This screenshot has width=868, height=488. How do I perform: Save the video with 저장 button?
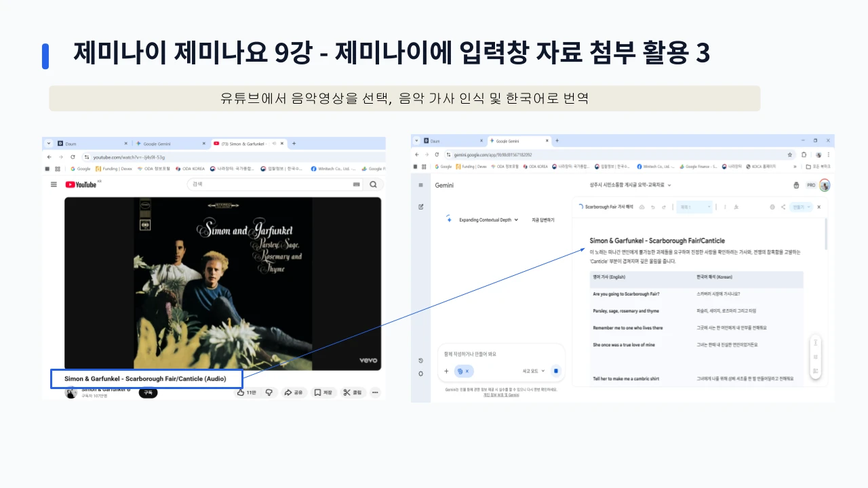323,392
